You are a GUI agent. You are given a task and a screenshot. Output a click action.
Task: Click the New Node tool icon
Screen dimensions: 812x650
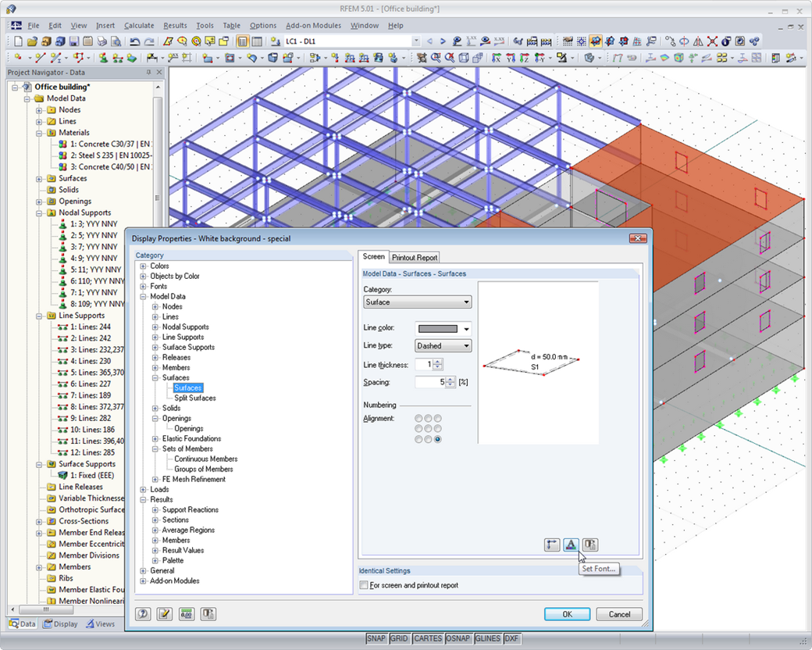pos(18,58)
